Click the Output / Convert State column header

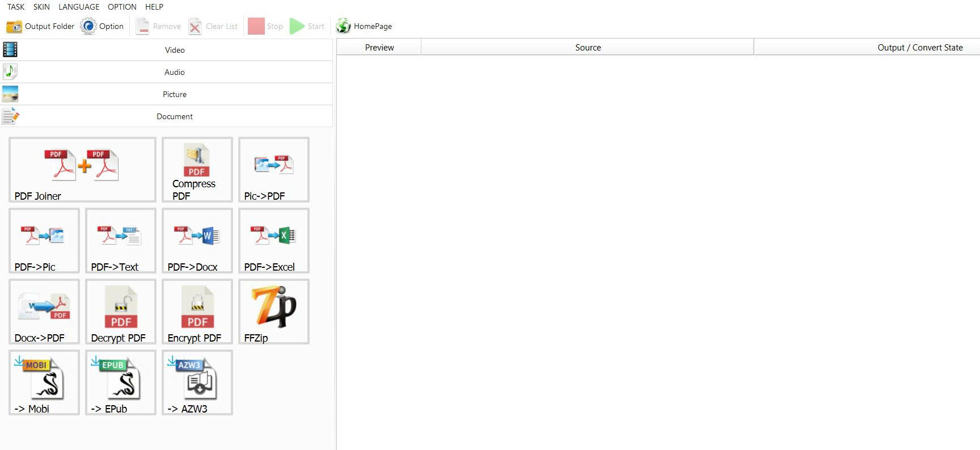pyautogui.click(x=867, y=48)
